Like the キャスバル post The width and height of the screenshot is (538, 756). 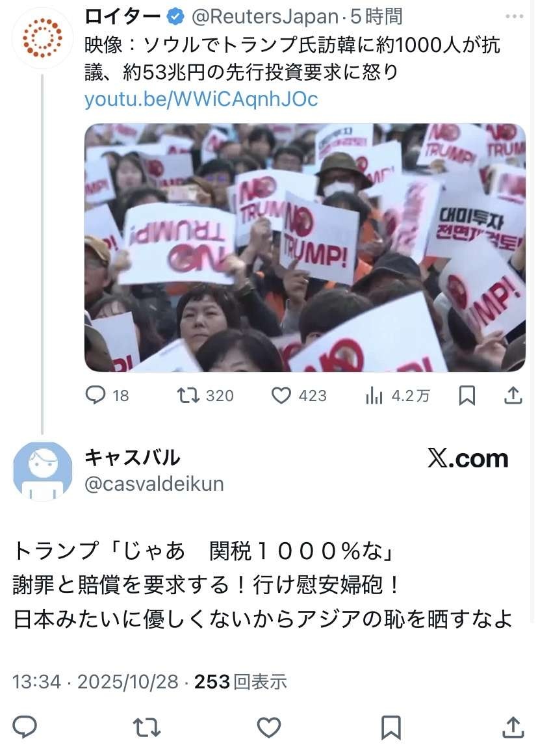pos(269,727)
